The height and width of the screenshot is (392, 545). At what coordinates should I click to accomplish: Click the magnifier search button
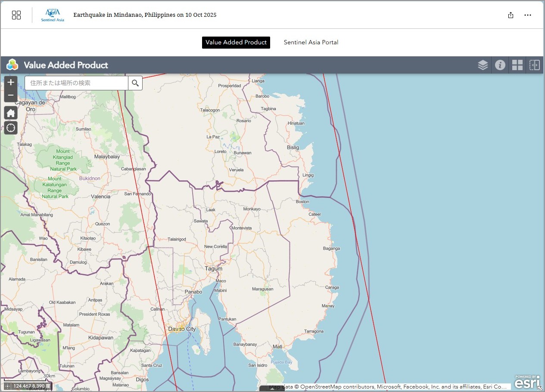pyautogui.click(x=135, y=83)
